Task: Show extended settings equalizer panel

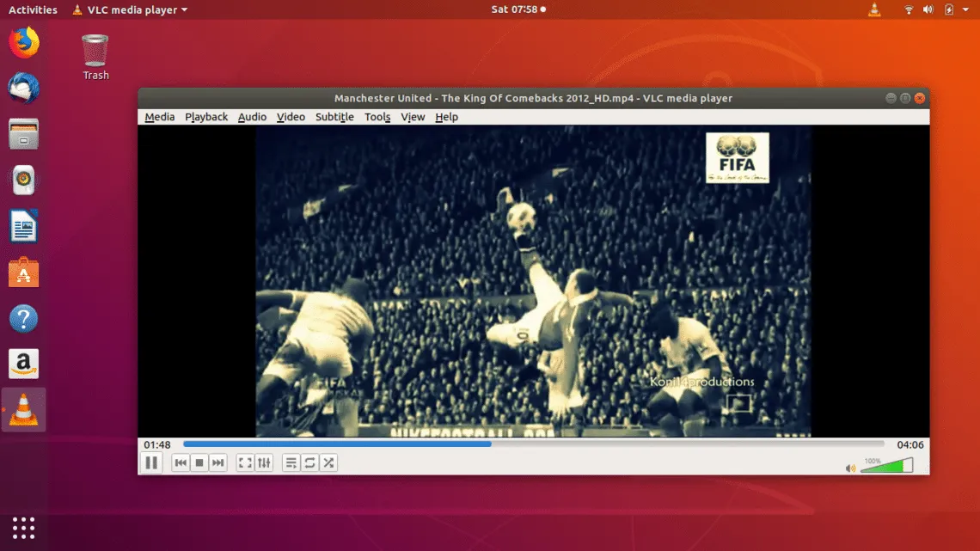Action: tap(264, 463)
